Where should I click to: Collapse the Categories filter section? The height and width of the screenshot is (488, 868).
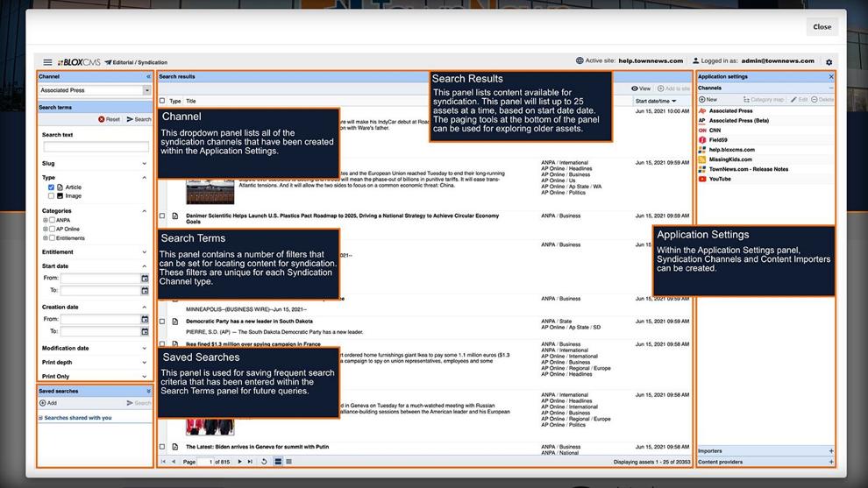[x=145, y=211]
